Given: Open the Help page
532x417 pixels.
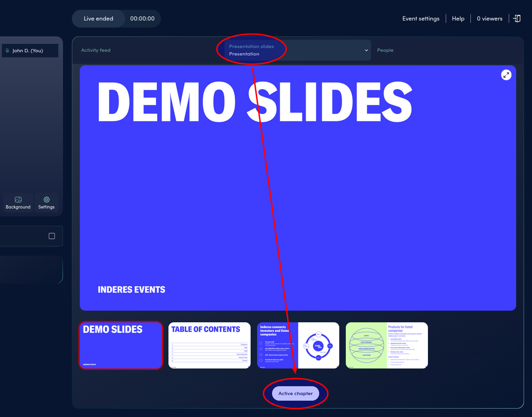Looking at the screenshot, I should [458, 18].
